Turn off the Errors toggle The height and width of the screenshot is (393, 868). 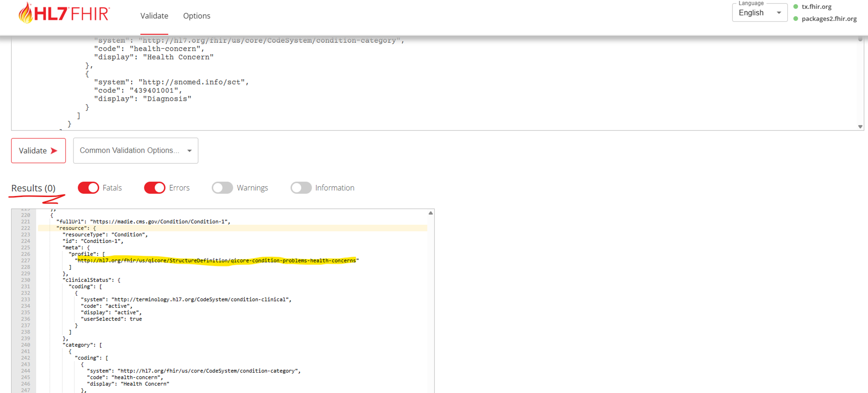155,188
